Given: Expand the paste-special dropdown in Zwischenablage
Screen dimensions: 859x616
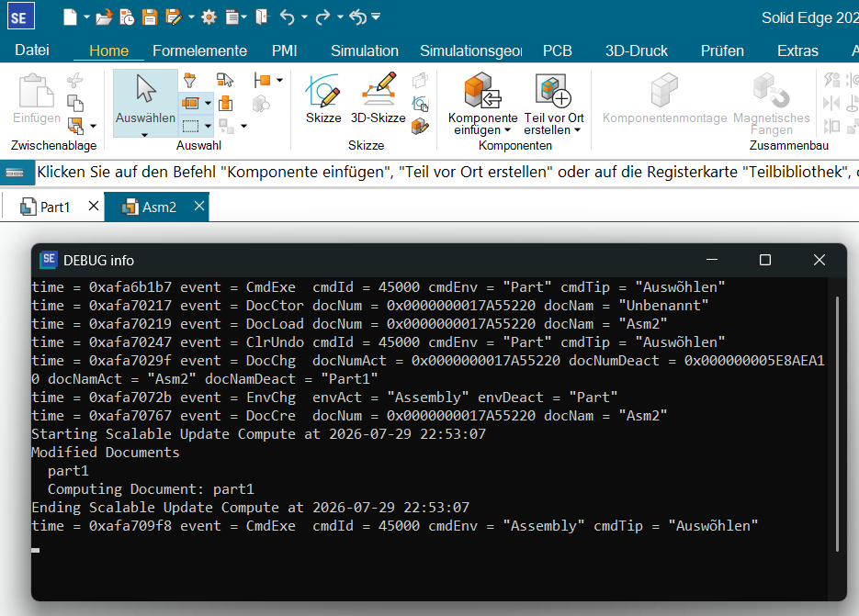Looking at the screenshot, I should click(93, 126).
